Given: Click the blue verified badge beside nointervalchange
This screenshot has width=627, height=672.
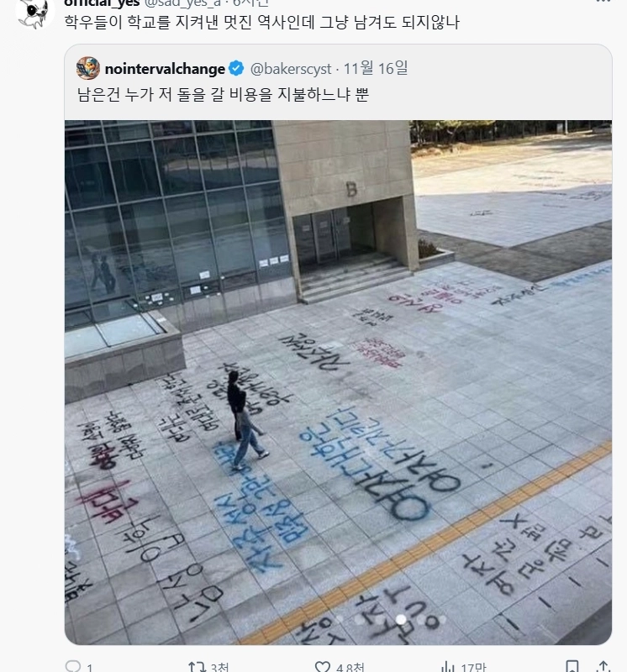Looking at the screenshot, I should point(236,69).
